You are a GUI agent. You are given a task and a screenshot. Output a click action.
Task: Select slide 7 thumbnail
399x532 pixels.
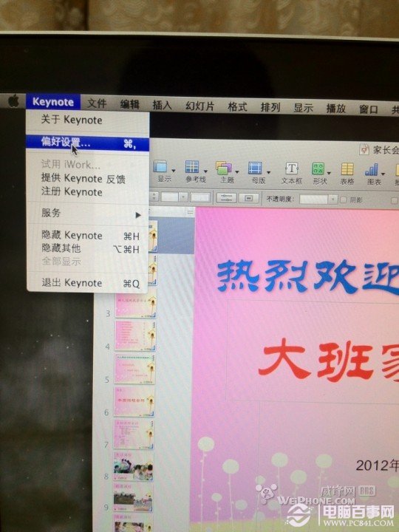pos(133,434)
